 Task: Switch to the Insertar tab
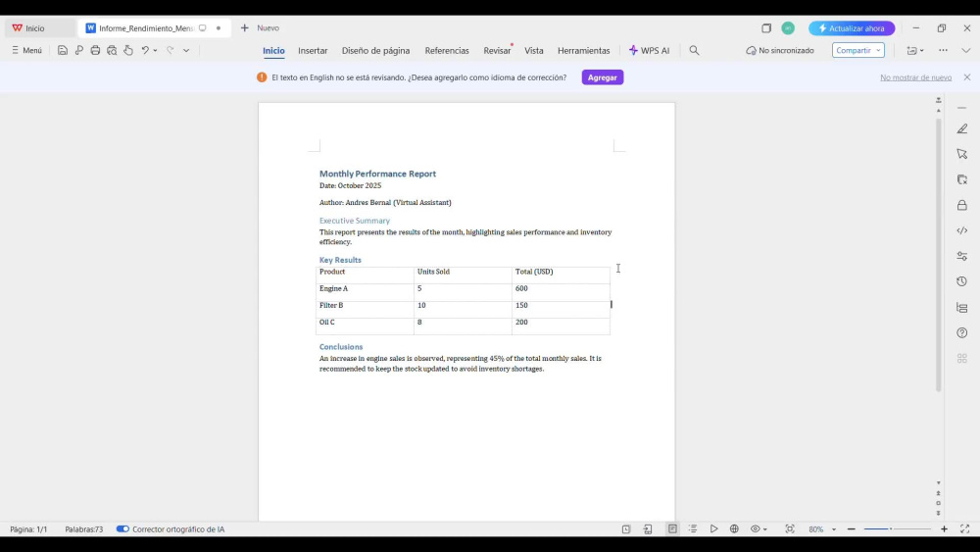tap(313, 51)
